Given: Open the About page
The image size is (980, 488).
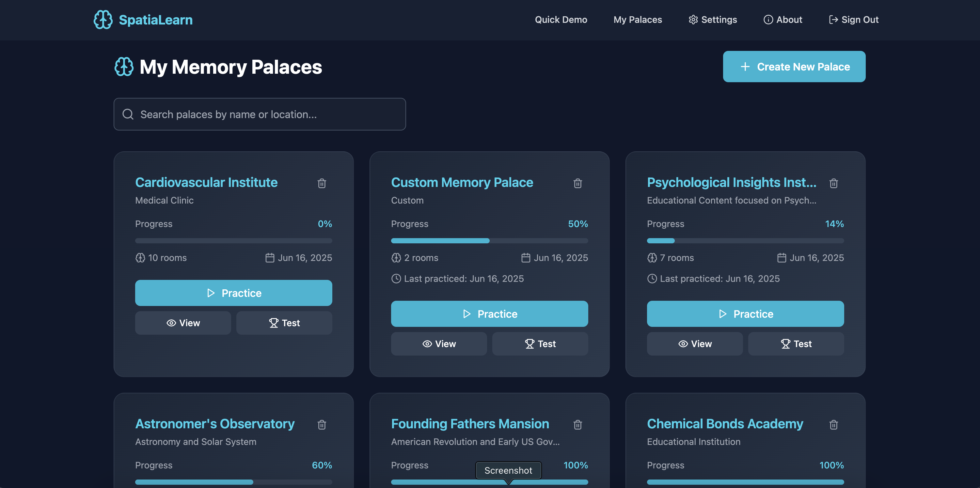Looking at the screenshot, I should (782, 20).
